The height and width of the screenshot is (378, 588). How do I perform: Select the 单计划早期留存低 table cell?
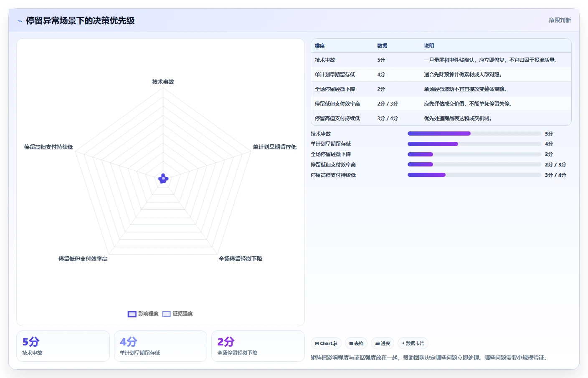coord(335,75)
